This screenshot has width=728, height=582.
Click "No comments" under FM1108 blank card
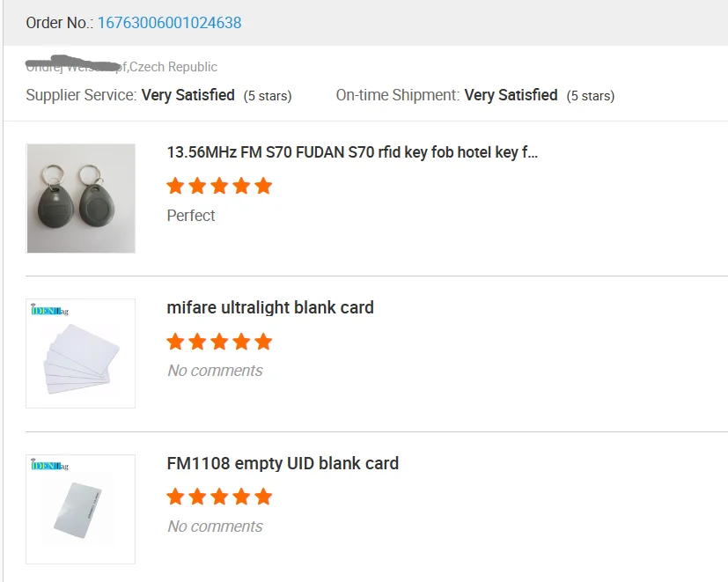tap(215, 527)
